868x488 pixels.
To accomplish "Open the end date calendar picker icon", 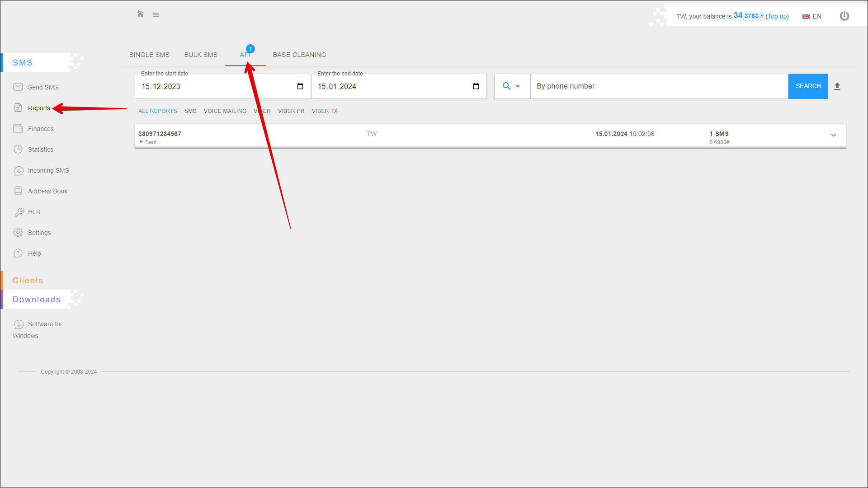I will 476,86.
